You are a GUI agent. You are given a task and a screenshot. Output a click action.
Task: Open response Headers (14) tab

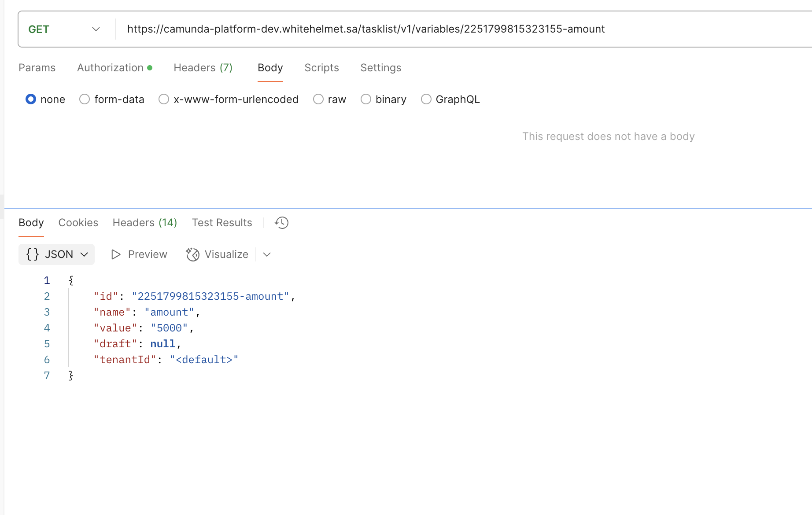click(145, 223)
